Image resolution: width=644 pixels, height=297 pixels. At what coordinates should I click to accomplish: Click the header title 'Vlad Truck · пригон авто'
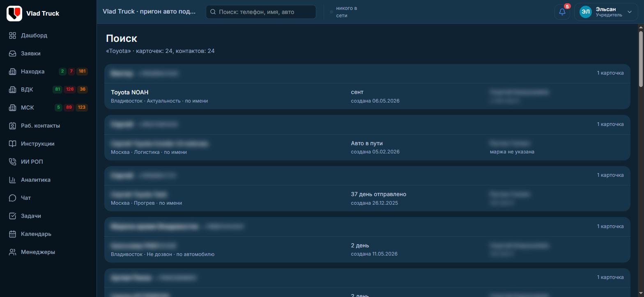point(149,11)
